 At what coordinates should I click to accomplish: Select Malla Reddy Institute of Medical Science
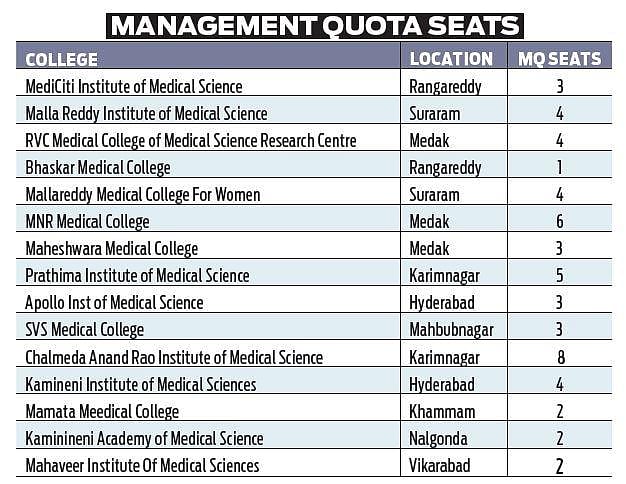click(x=146, y=113)
